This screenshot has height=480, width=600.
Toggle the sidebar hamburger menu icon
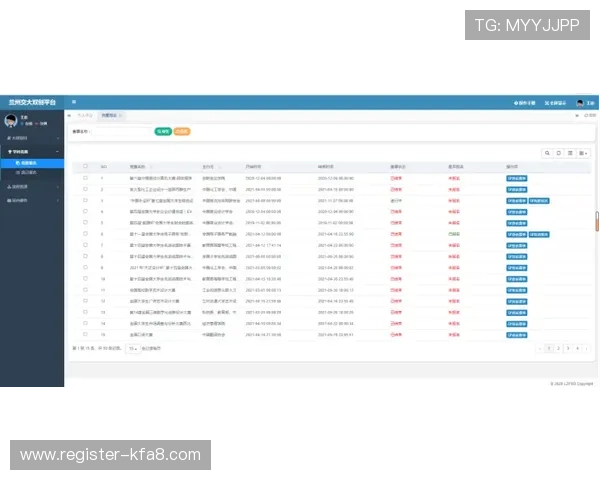pyautogui.click(x=74, y=102)
